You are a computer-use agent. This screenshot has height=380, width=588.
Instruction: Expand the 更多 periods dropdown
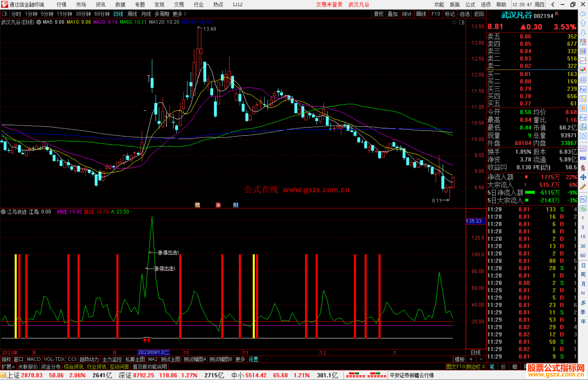[179, 14]
